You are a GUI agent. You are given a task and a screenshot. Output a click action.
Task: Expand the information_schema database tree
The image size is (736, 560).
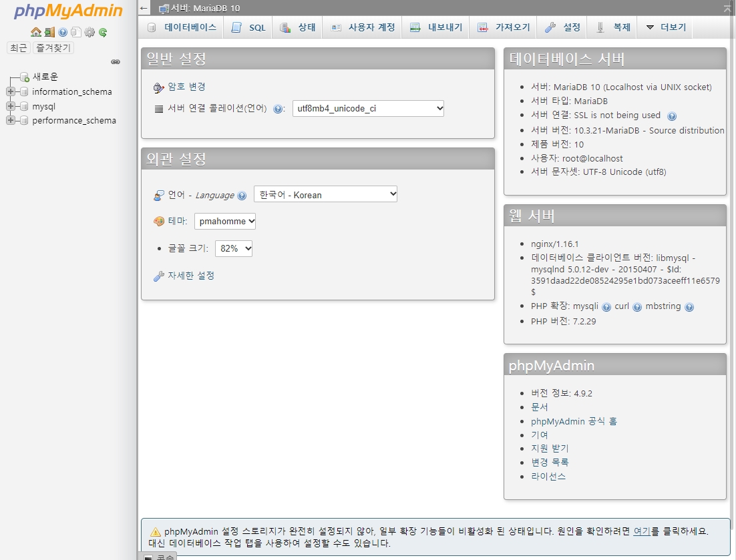point(10,92)
